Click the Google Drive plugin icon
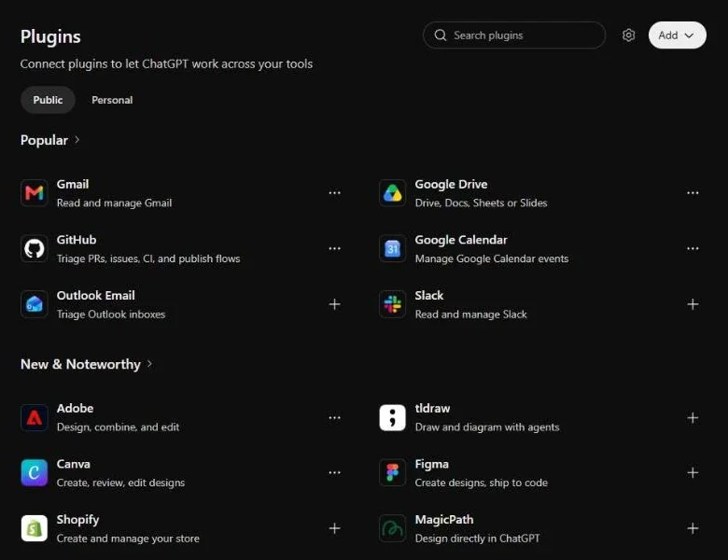 (x=392, y=192)
